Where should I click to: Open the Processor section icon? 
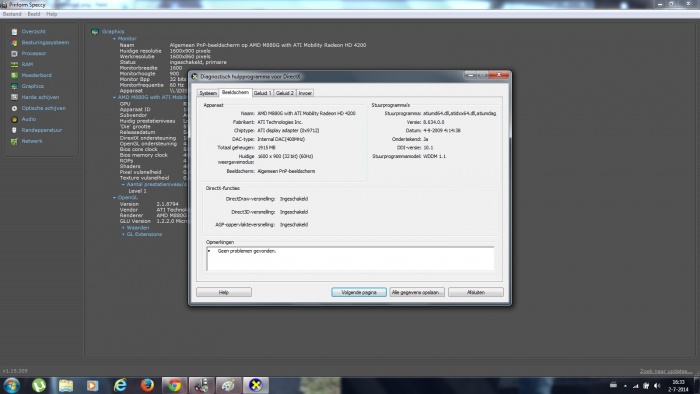point(14,54)
